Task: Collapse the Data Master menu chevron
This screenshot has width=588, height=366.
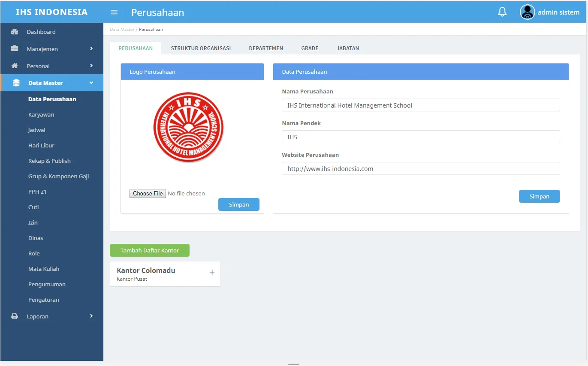Action: [91, 83]
